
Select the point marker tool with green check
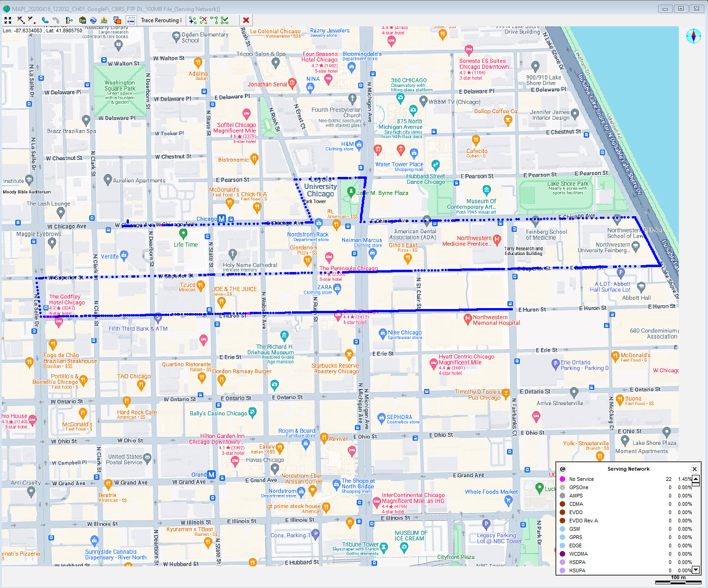point(31,20)
